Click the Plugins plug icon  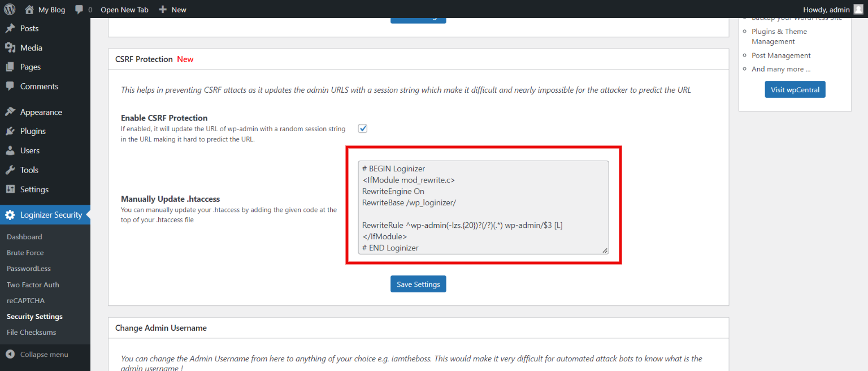tap(10, 131)
